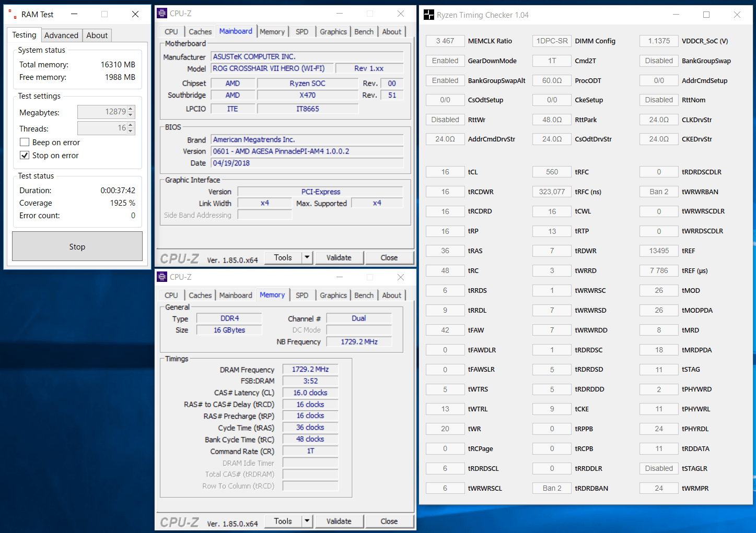Open SPD tab in upper CPU-Z window
This screenshot has height=533, width=756.
coord(302,32)
